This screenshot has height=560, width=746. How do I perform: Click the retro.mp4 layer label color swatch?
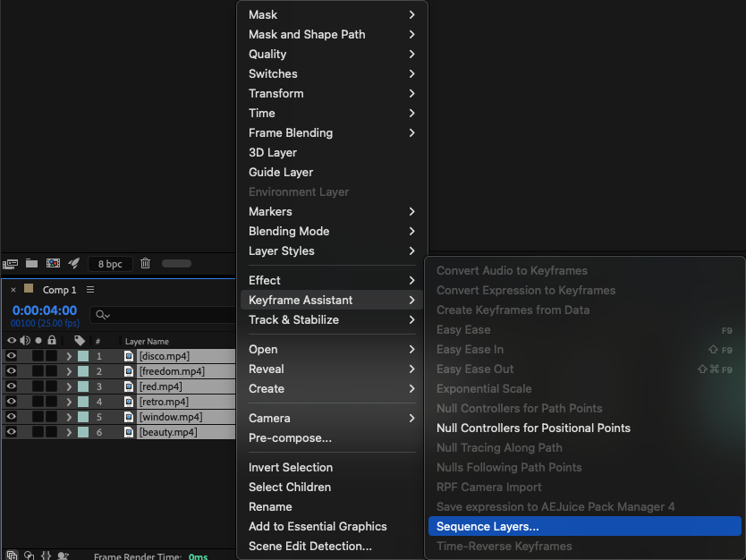83,402
